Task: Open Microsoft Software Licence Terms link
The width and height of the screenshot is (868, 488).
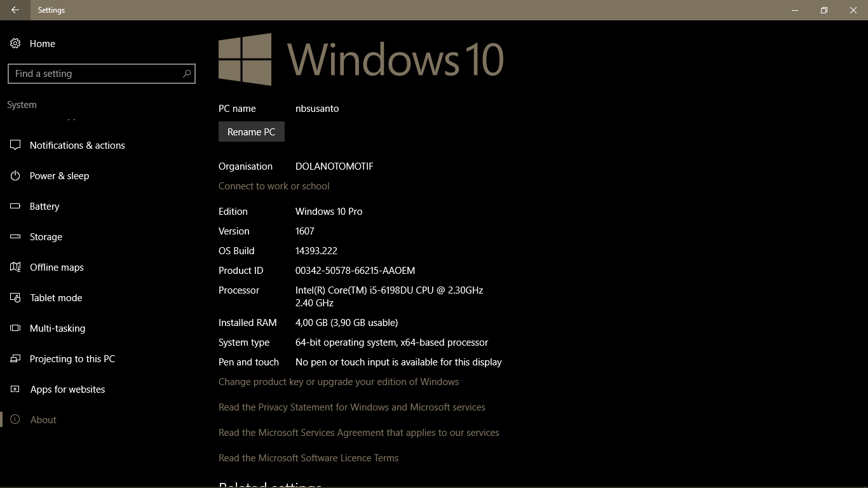Action: pos(308,458)
